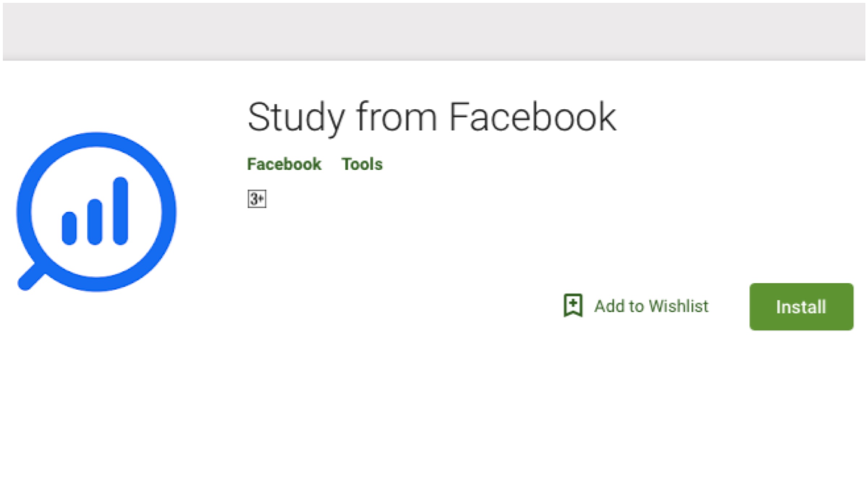Select the Study from Facebook app title

pos(432,117)
